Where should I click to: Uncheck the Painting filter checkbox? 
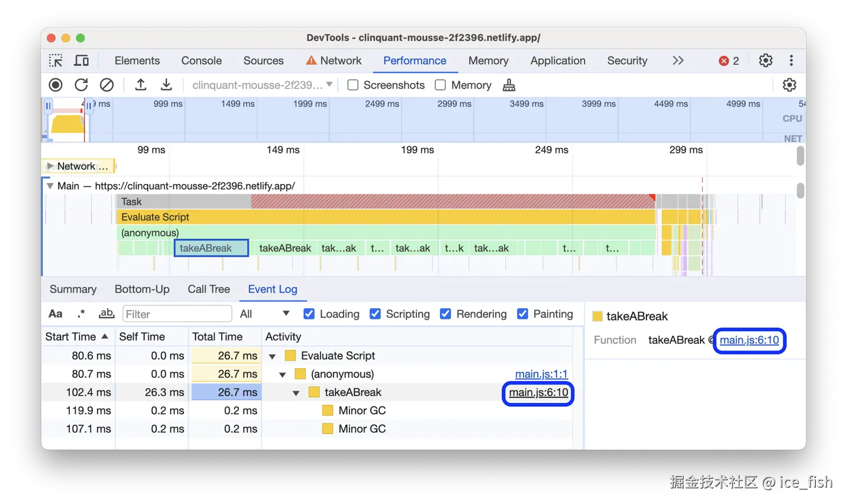(522, 314)
